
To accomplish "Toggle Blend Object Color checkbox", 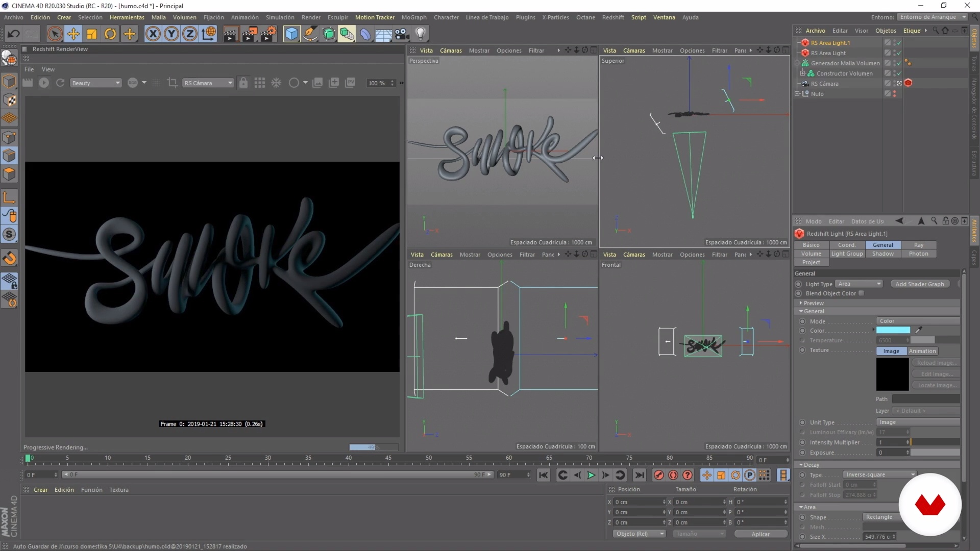I will tap(862, 293).
